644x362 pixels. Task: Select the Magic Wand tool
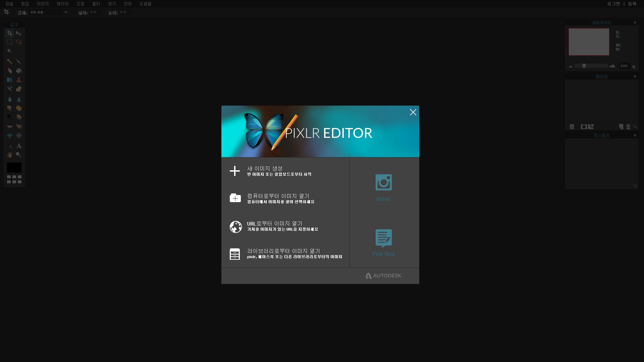[9, 51]
